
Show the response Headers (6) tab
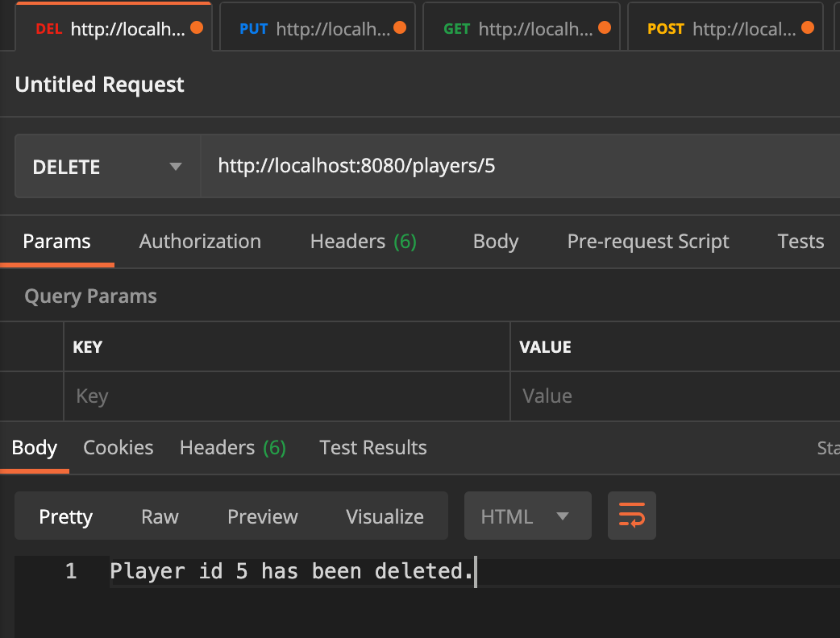click(232, 448)
